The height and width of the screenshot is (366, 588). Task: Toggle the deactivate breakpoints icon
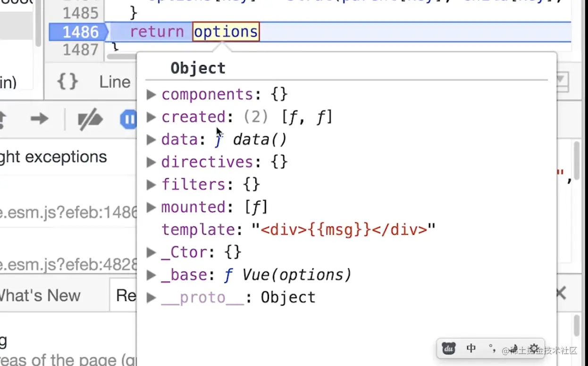(x=90, y=119)
